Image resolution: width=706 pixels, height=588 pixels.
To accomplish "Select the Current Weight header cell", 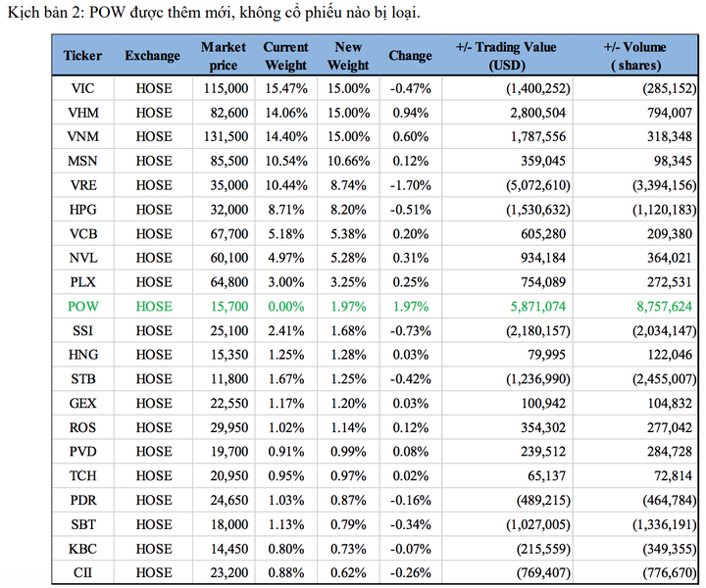I will [285, 56].
